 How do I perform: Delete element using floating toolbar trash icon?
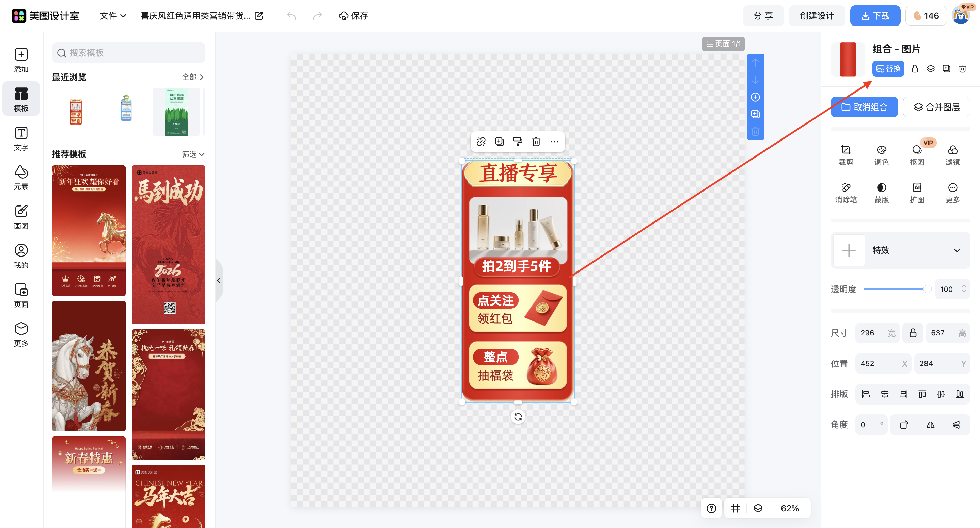coord(536,142)
